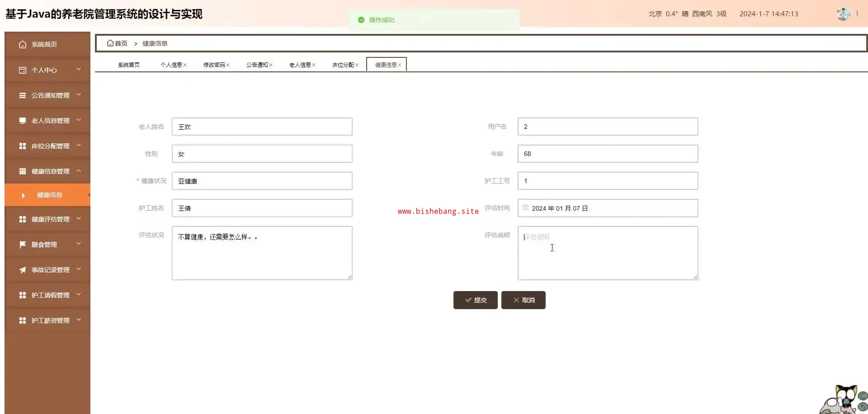
Task: Expand the 护工薪资管理 menu chevron
Action: (79, 320)
